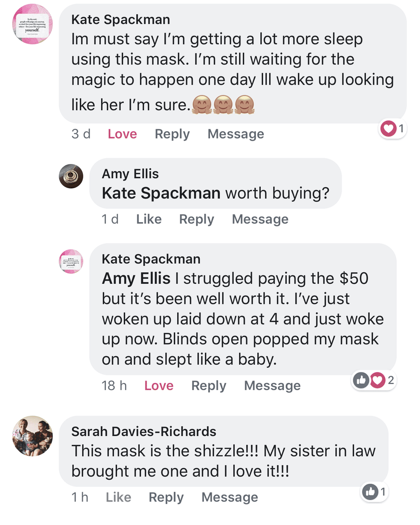Reply to Kate's 18 h comment

pyautogui.click(x=209, y=386)
